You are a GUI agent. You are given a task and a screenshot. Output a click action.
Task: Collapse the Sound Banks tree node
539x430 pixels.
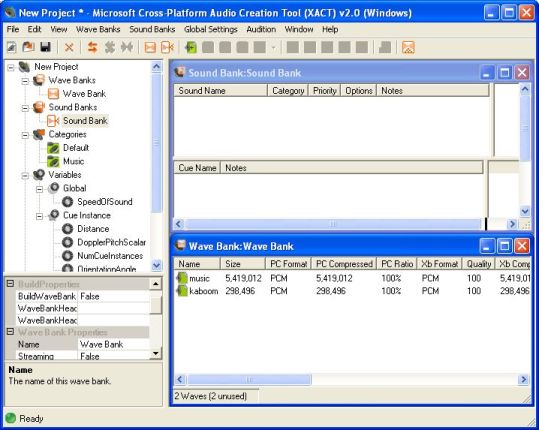tap(25, 108)
